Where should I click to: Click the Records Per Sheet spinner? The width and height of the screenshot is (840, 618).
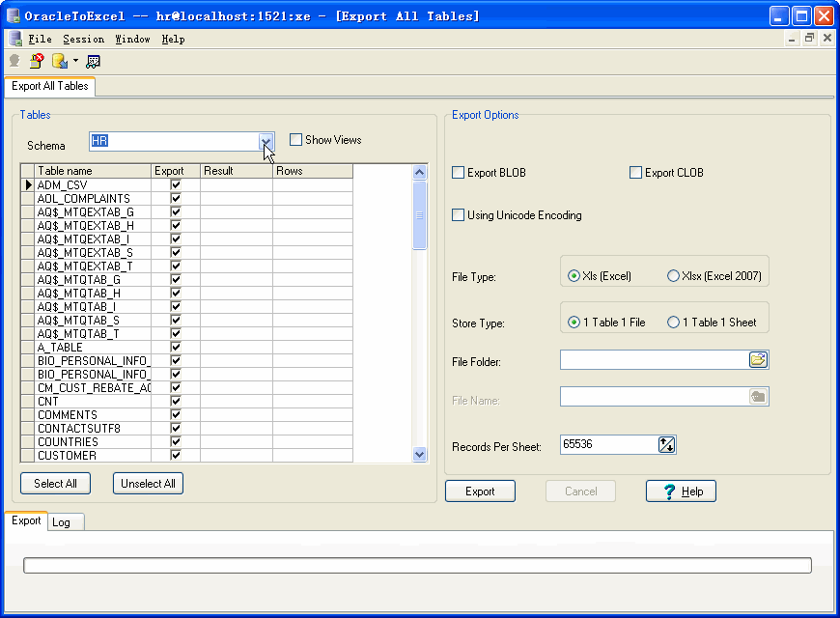click(x=666, y=444)
